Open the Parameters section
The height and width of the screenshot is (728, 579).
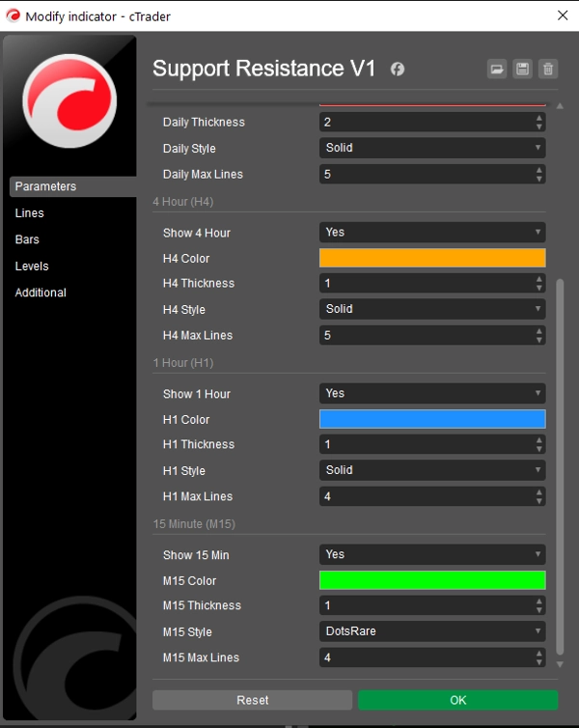(72, 186)
